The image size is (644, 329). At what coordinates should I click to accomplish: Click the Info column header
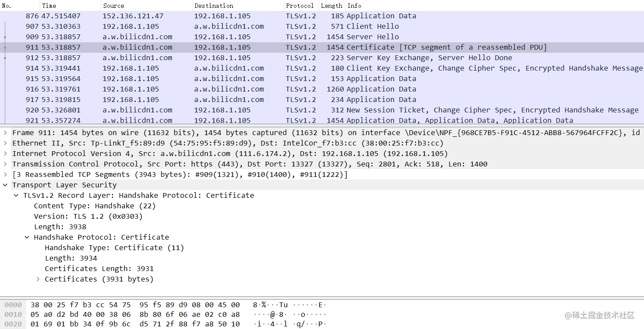494,6
